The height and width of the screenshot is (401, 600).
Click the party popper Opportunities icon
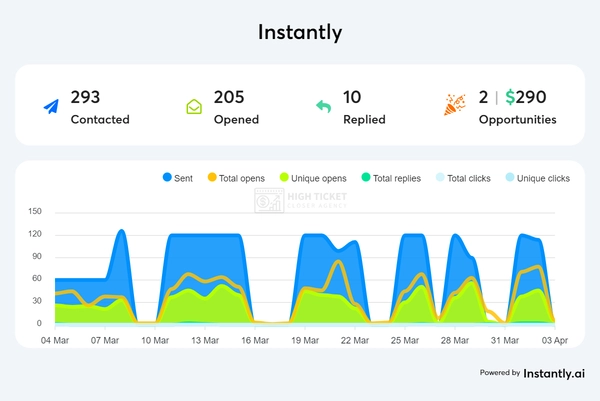453,106
